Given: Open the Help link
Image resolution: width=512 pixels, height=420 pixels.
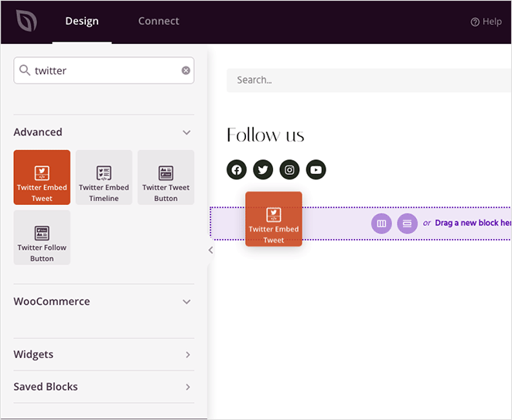Looking at the screenshot, I should (x=486, y=22).
